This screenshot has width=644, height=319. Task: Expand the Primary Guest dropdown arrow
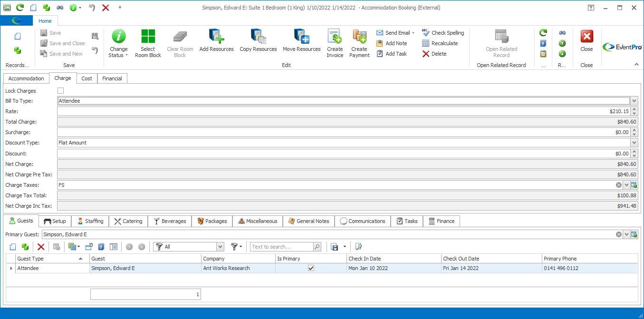click(626, 234)
